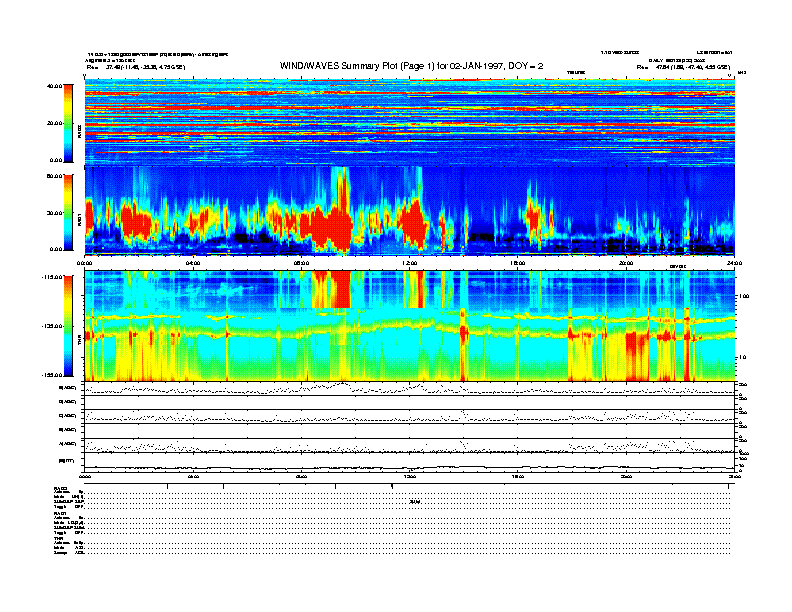Click the 100 label on TNR right axis
The width and height of the screenshot is (792, 612).
744,296
